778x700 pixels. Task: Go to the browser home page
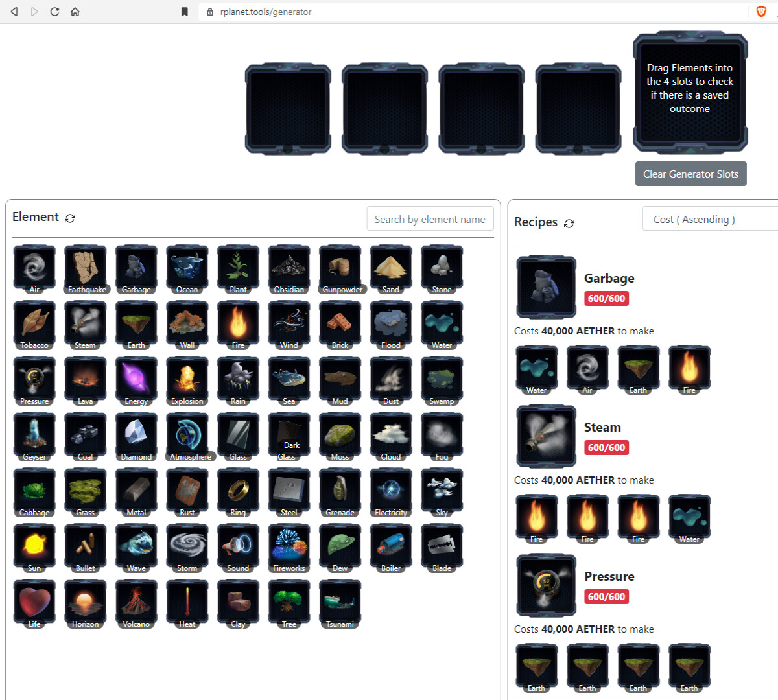(x=75, y=12)
